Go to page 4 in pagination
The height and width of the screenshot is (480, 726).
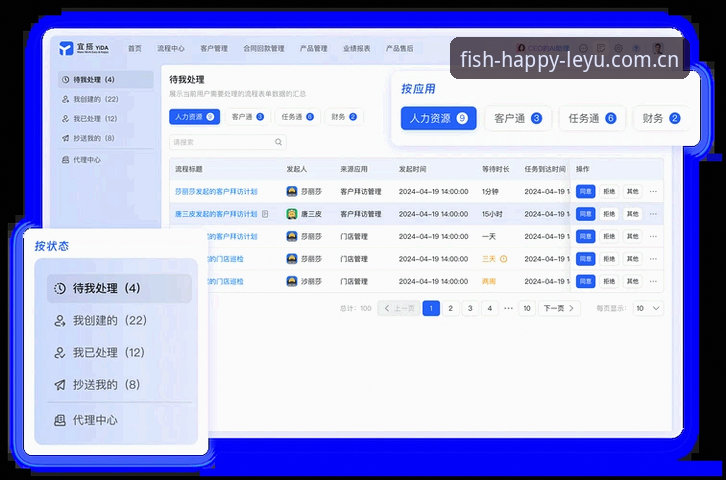[490, 308]
